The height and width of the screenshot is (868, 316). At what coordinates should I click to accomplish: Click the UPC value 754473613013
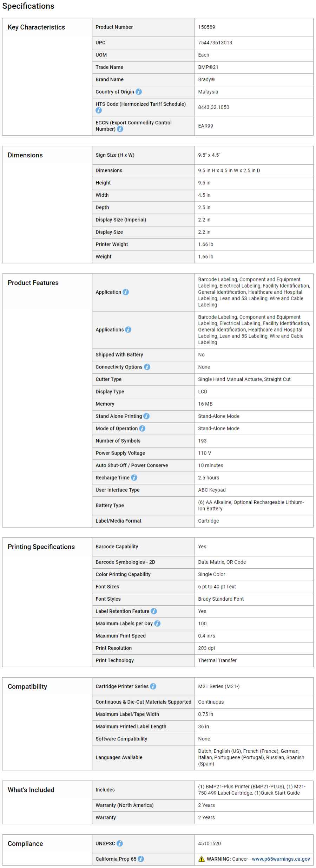click(x=215, y=43)
